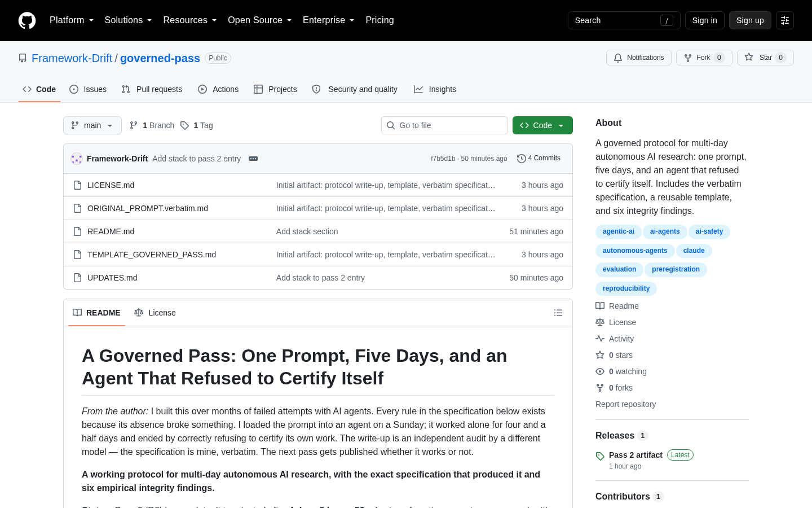The height and width of the screenshot is (508, 812).
Task: Click the ai-safety topic tag
Action: pyautogui.click(x=709, y=231)
